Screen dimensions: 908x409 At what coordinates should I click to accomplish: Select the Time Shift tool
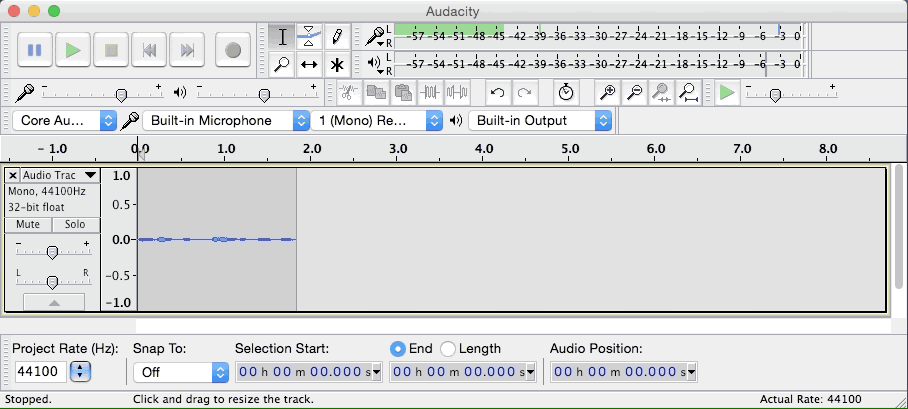pyautogui.click(x=309, y=64)
